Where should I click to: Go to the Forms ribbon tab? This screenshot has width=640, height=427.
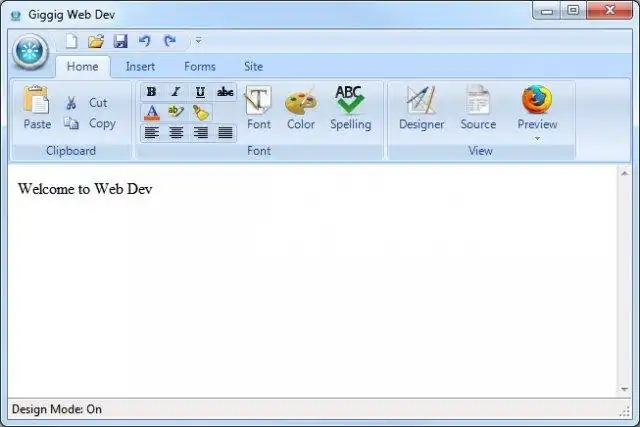[200, 67]
